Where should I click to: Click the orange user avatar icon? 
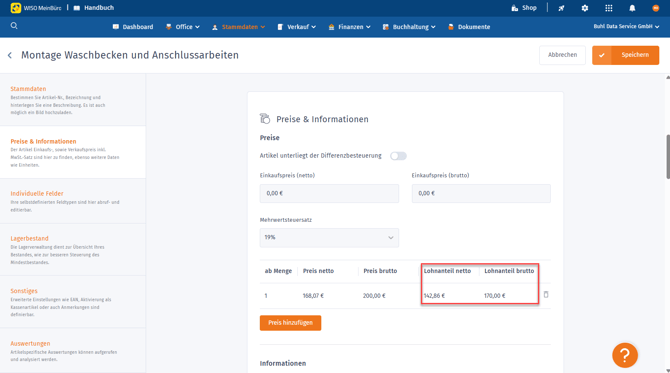tap(655, 8)
